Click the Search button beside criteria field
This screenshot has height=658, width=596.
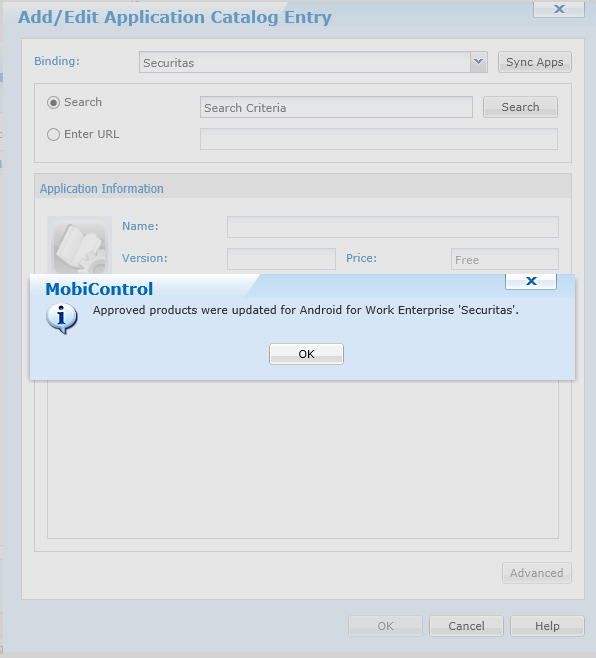click(520, 107)
